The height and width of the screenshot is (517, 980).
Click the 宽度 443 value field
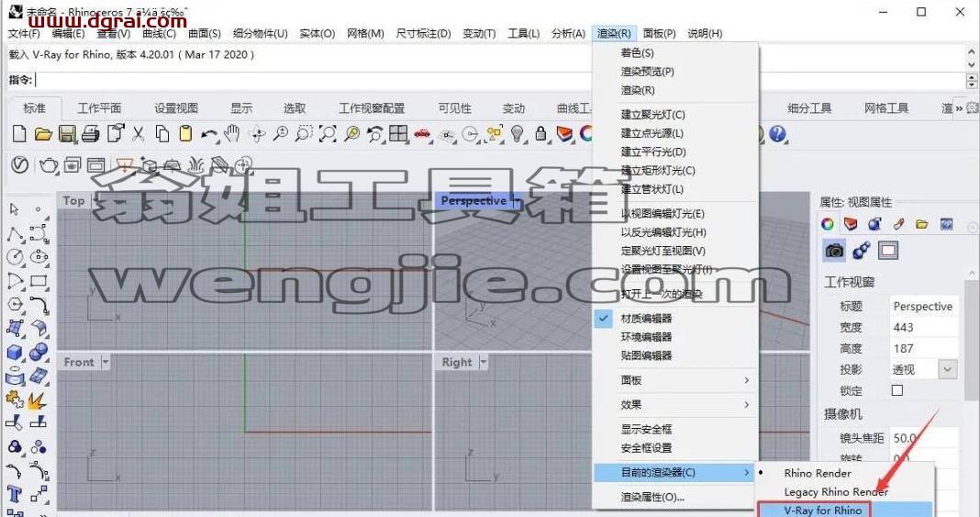tap(924, 327)
